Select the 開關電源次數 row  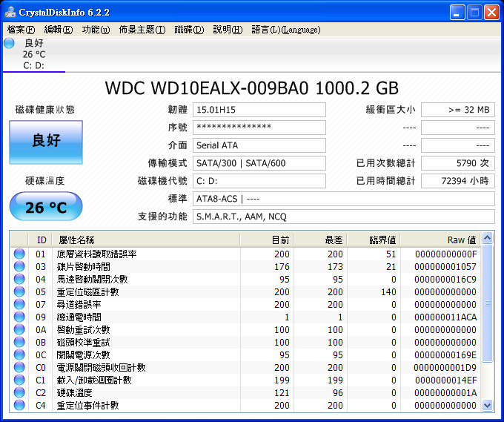click(245, 355)
